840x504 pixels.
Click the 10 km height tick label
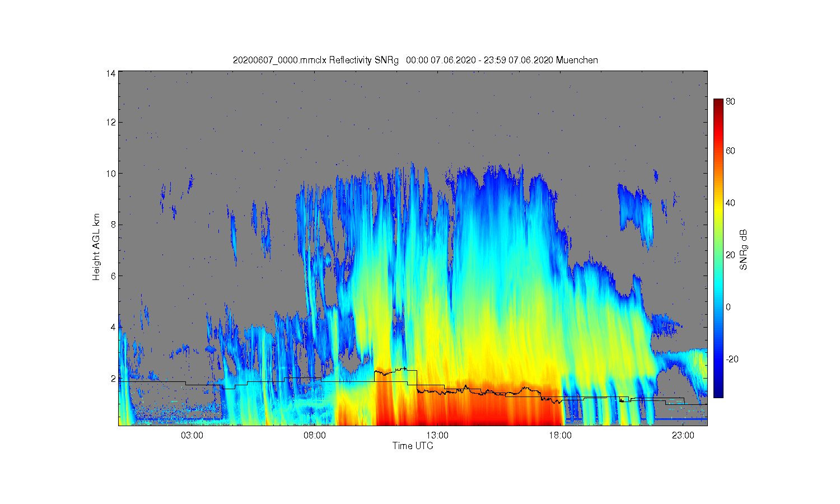[x=111, y=174]
